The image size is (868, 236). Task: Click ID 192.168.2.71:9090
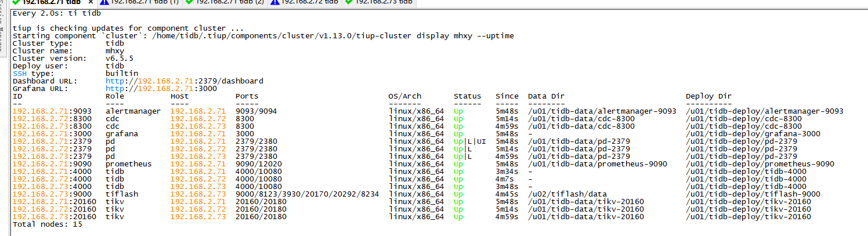click(52, 164)
